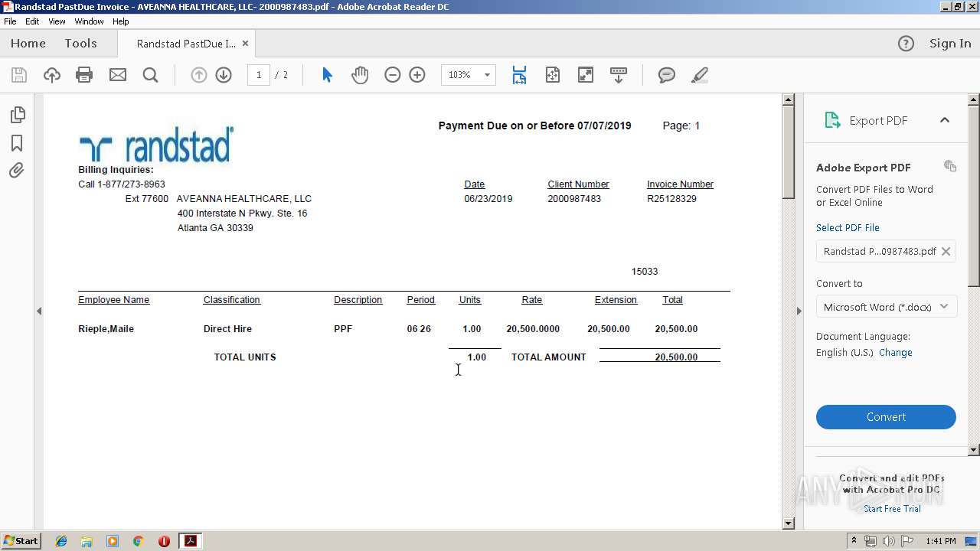
Task: Add a comment with sticky note icon
Action: point(667,75)
